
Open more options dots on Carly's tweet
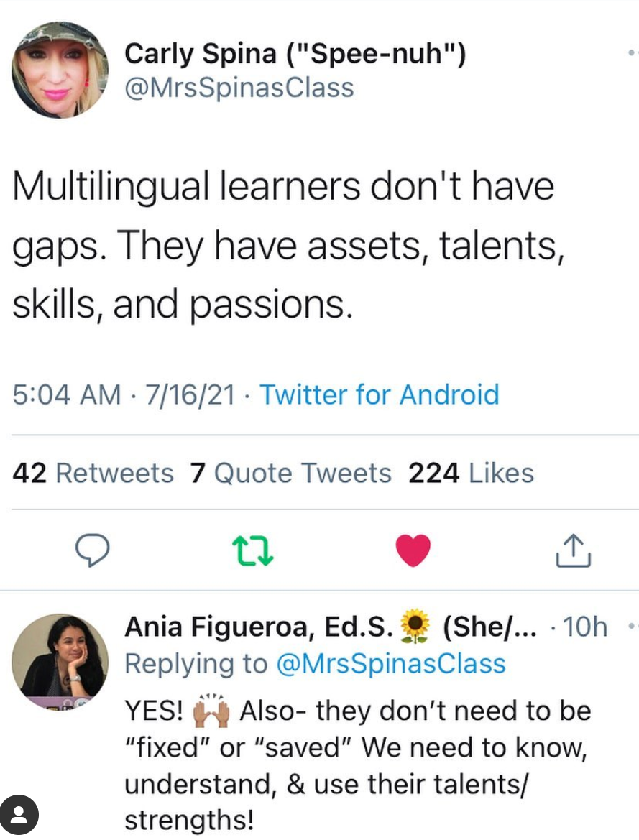pyautogui.click(x=632, y=53)
